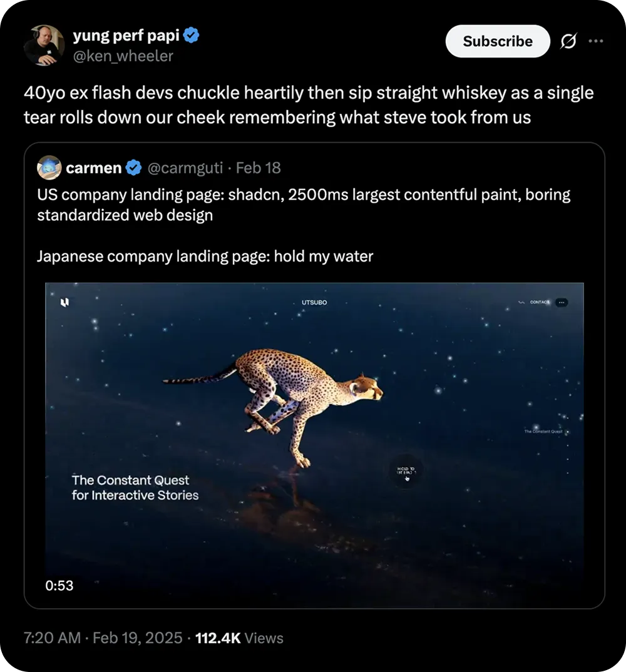This screenshot has height=672, width=626.
Task: Click the Feb 18 quoted tweet date
Action: [259, 168]
